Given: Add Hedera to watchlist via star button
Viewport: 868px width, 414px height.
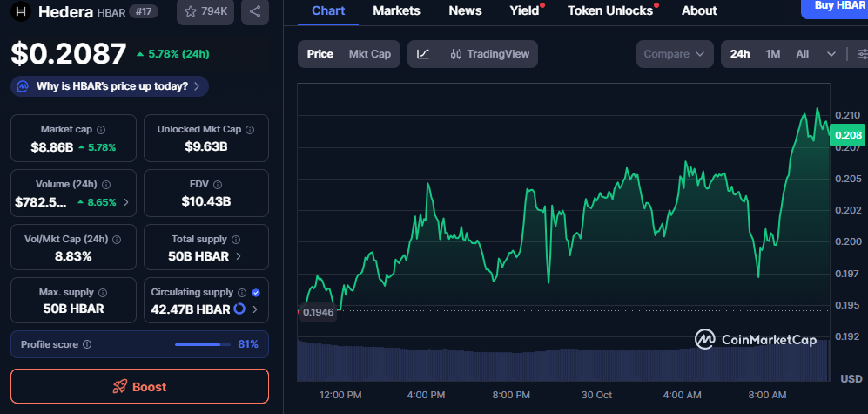Looking at the screenshot, I should pos(205,11).
